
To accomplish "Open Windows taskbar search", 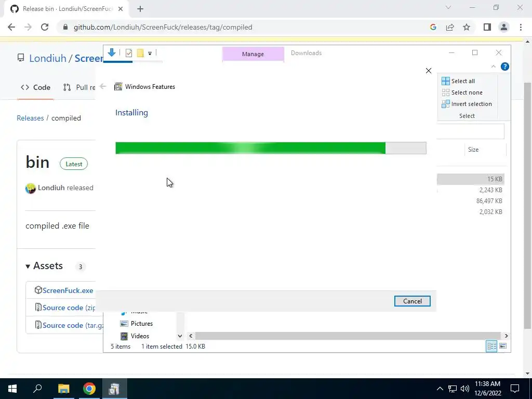I will tap(37, 389).
